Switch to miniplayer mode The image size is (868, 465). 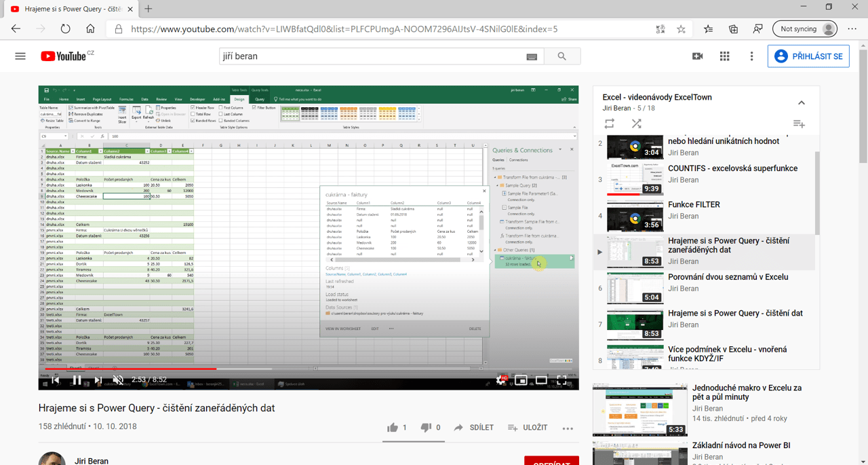click(x=521, y=380)
